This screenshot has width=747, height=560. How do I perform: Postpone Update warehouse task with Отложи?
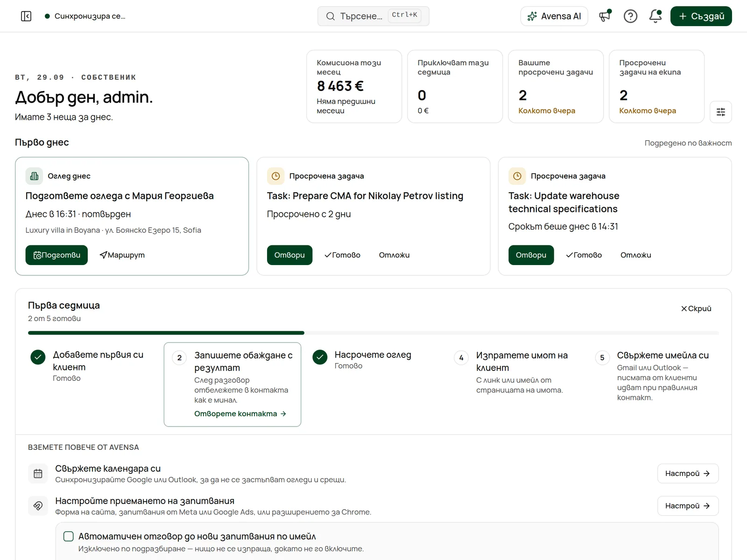pos(635,255)
